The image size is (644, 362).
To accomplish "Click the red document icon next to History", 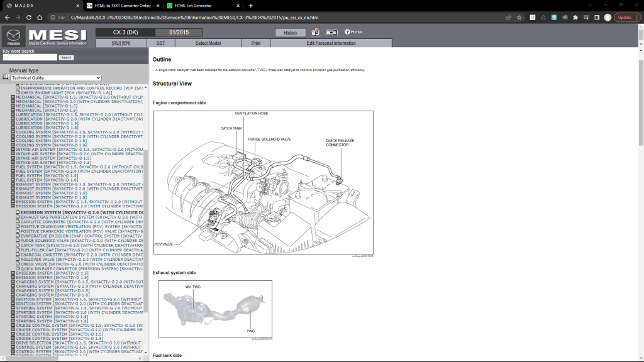I will tap(316, 32).
